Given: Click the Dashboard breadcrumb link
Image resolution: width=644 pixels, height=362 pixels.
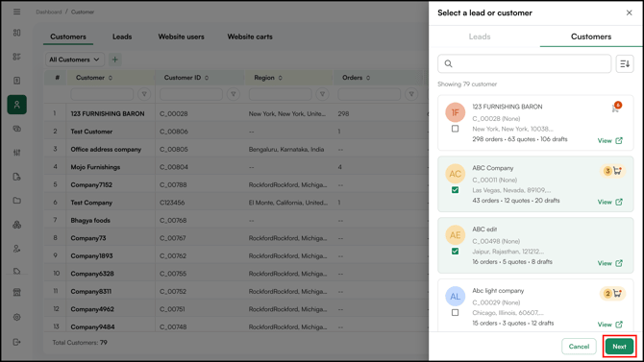Looking at the screenshot, I should [48, 12].
